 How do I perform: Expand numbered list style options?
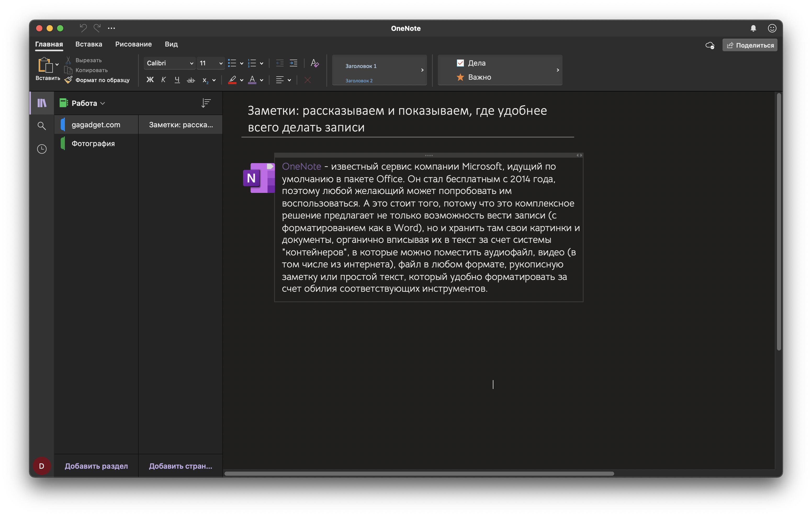(262, 63)
